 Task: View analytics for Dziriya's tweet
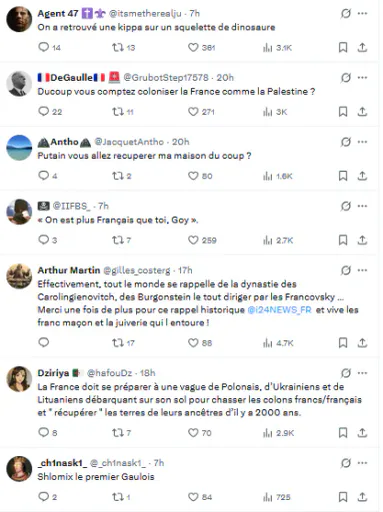point(268,433)
